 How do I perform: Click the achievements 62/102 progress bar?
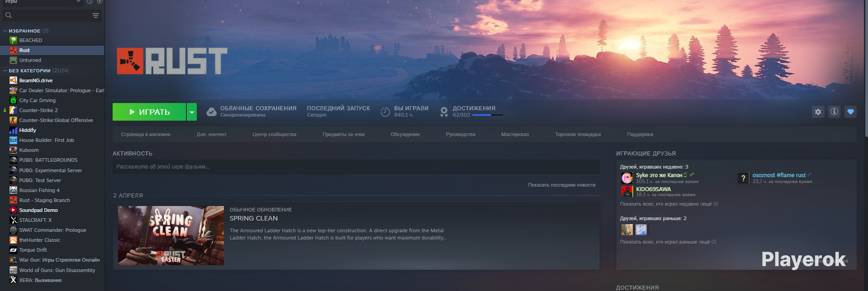(x=488, y=115)
